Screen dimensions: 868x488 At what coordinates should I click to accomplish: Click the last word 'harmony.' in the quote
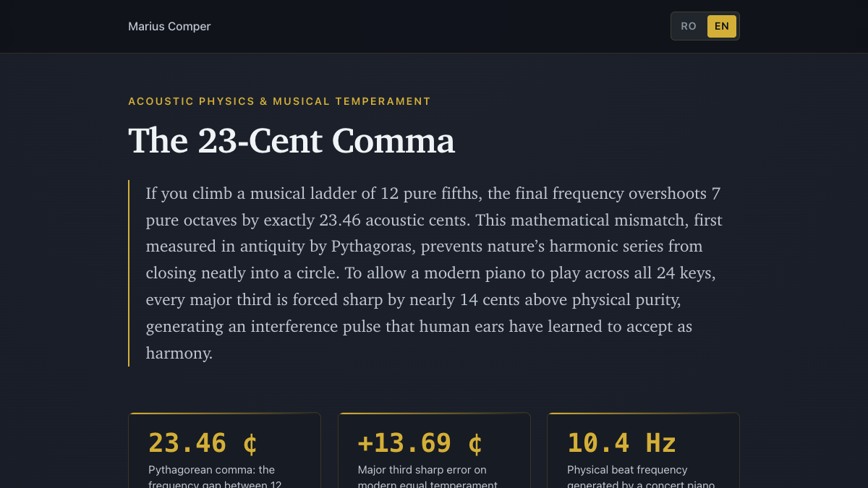tap(179, 354)
